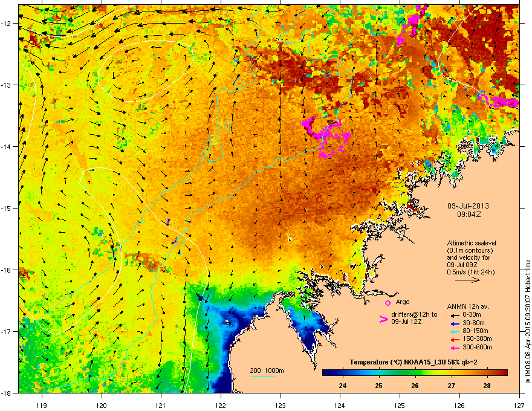Click the longitude label 119
Screen dimensions: 532x411
tap(42, 405)
